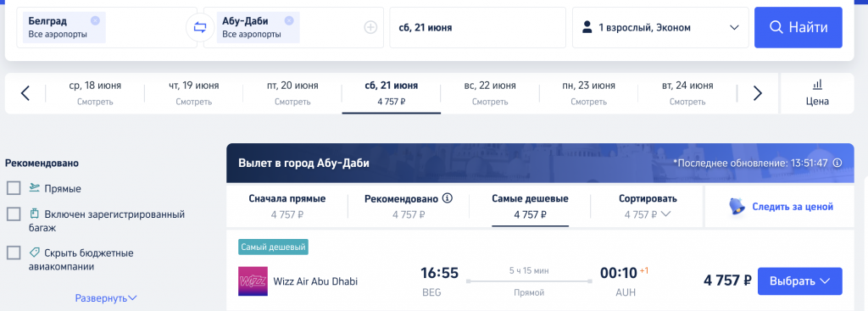Tick Скрыть бюджетные авиакомпании checkbox
Image resolution: width=868 pixels, height=311 pixels.
coord(14,253)
